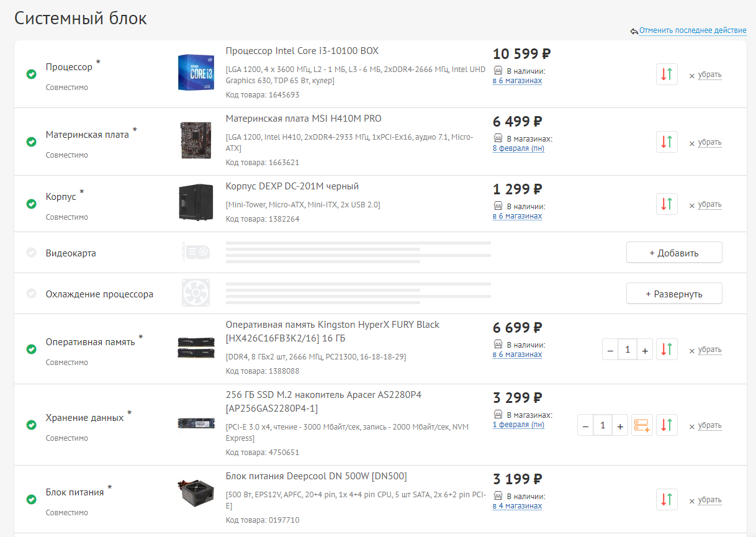
Task: Click the swap arrows icon for Процессор
Action: (x=667, y=74)
